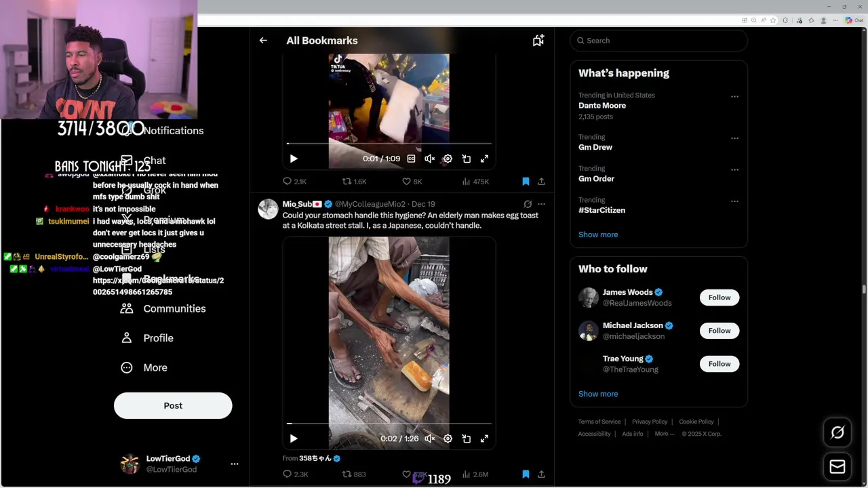The width and height of the screenshot is (868, 488).
Task: Open the Dec 19 post timestamp
Action: tap(423, 204)
